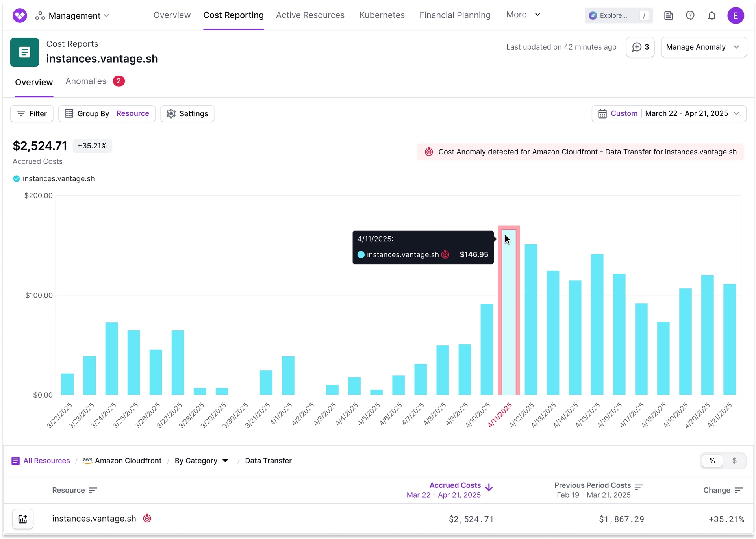
Task: Switch table values to percent view
Action: coord(712,461)
